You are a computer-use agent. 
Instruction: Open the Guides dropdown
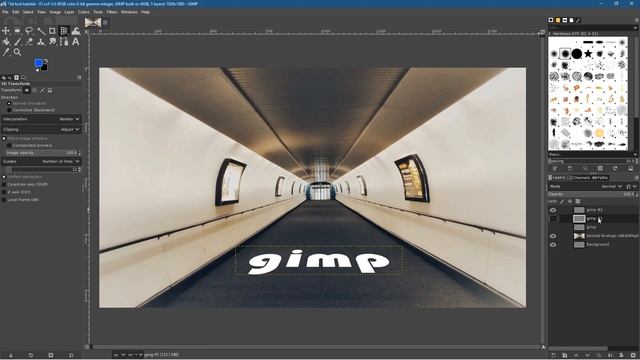pyautogui.click(x=41, y=162)
